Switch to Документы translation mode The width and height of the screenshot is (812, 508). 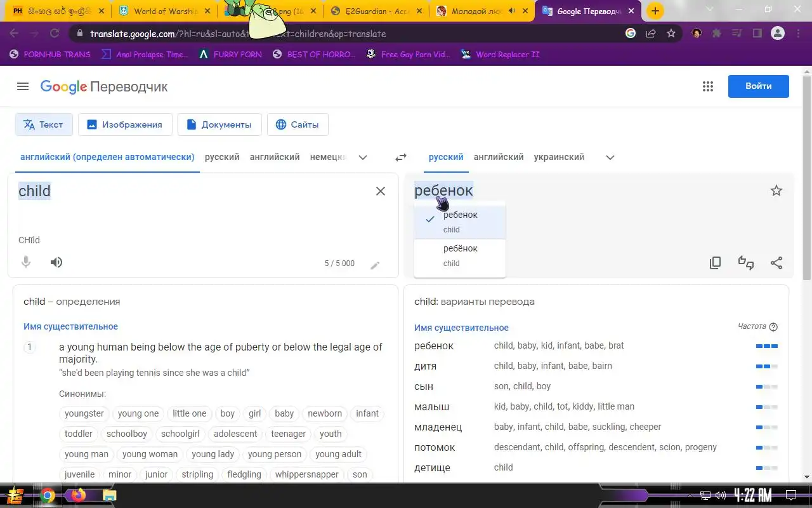click(x=219, y=124)
